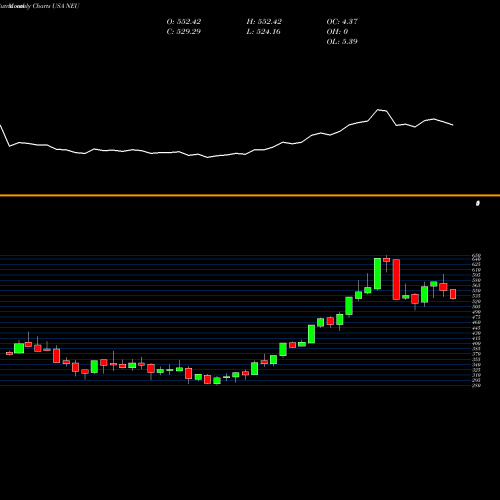500x500 pixels.
Task: Click the tall red candlestick after the peak
Action: pos(396,279)
